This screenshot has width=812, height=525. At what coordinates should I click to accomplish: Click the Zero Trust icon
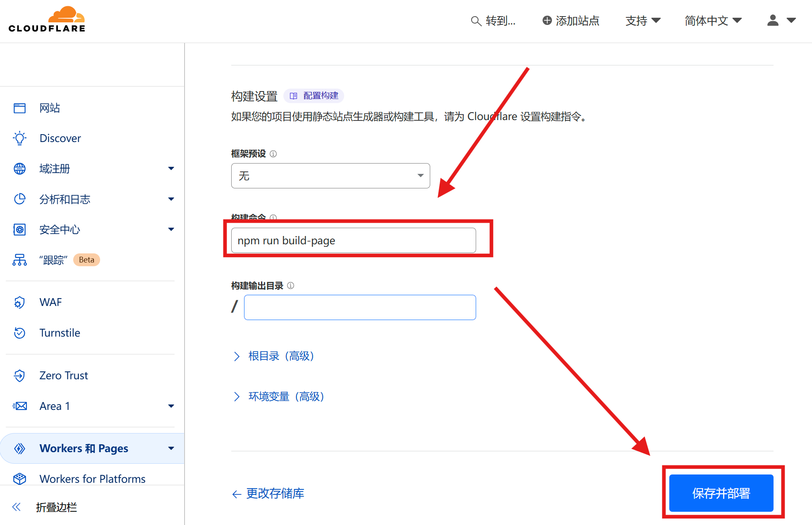click(19, 376)
